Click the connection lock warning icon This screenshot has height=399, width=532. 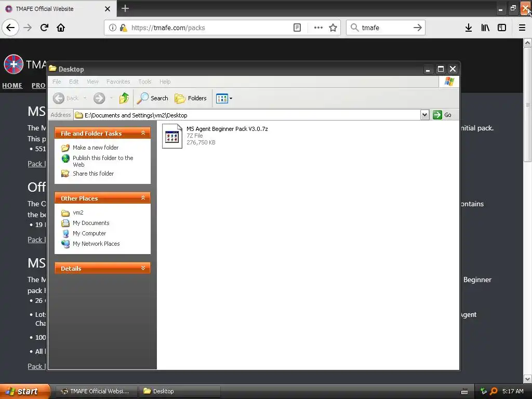point(123,28)
